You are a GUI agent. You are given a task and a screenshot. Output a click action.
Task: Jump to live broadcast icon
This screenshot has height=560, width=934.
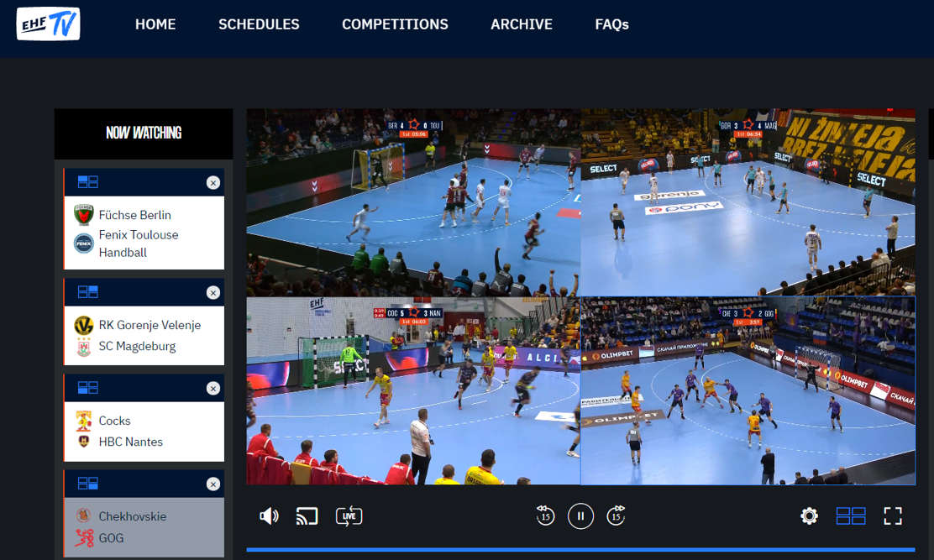[349, 516]
